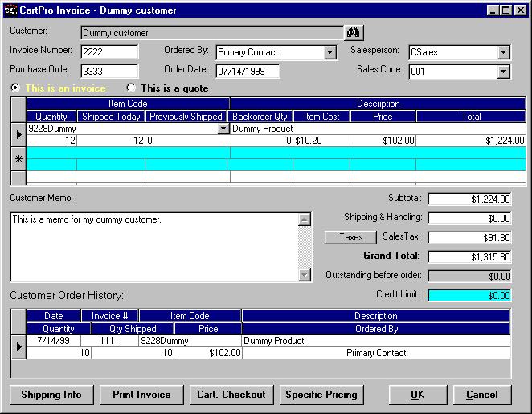Click memo scrollbar up arrow
Screen dimensions: 532x414
[305, 219]
